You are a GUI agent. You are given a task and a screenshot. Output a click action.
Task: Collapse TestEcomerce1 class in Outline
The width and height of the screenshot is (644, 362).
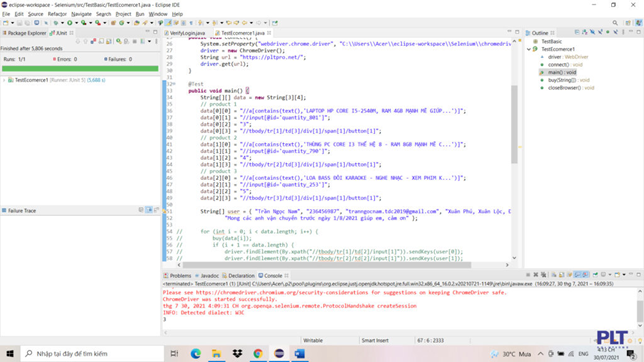point(529,49)
